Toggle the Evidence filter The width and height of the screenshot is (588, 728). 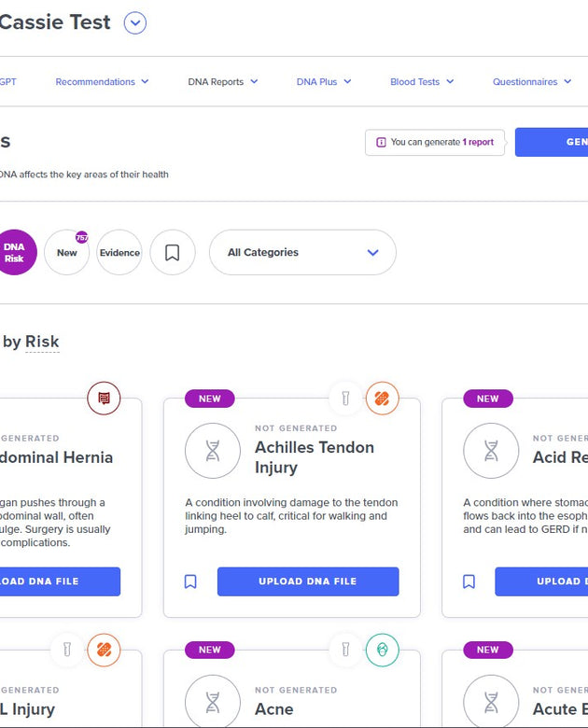[x=119, y=252]
